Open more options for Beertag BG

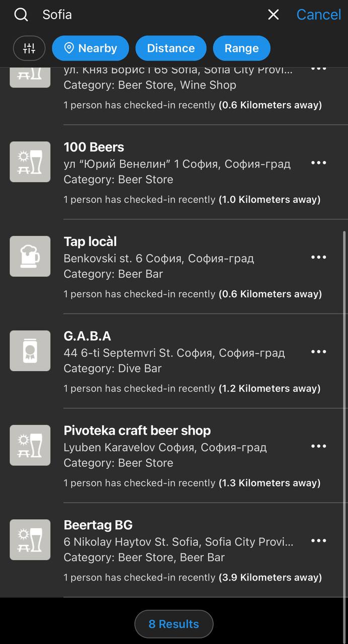pyautogui.click(x=319, y=541)
